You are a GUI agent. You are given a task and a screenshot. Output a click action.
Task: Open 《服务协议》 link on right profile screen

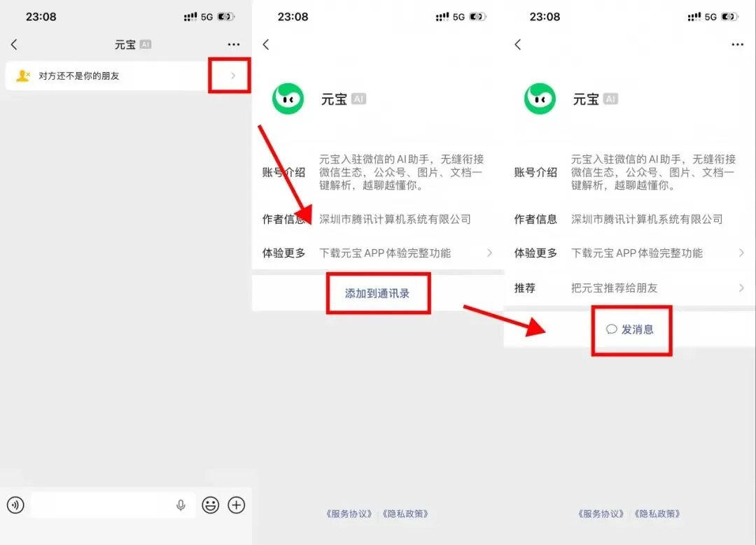[x=601, y=514]
